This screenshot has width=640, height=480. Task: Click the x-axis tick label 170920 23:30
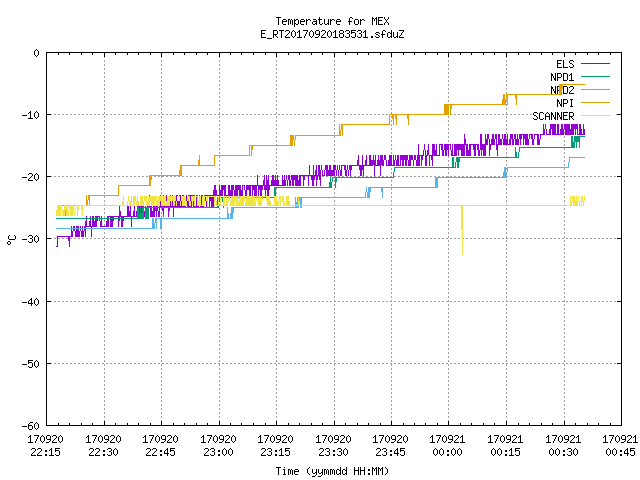click(x=333, y=446)
